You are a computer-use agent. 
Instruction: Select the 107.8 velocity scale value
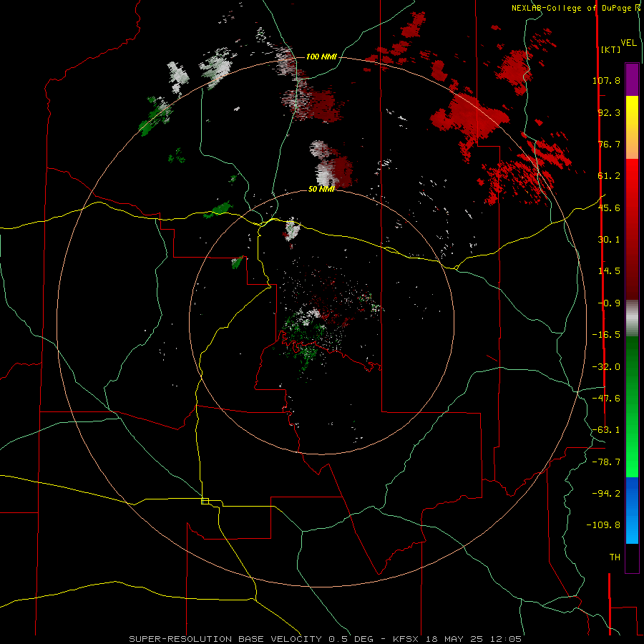pos(606,80)
